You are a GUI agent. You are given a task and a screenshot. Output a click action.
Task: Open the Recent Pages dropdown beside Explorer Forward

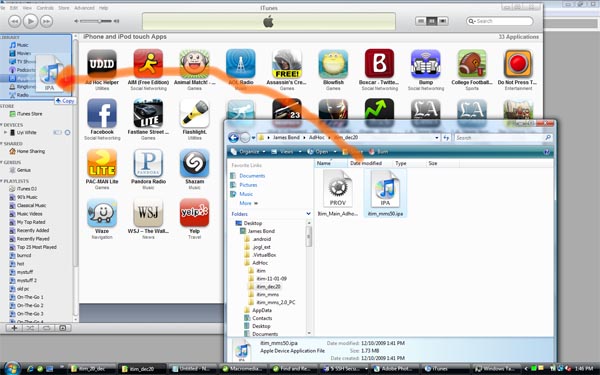click(x=253, y=138)
